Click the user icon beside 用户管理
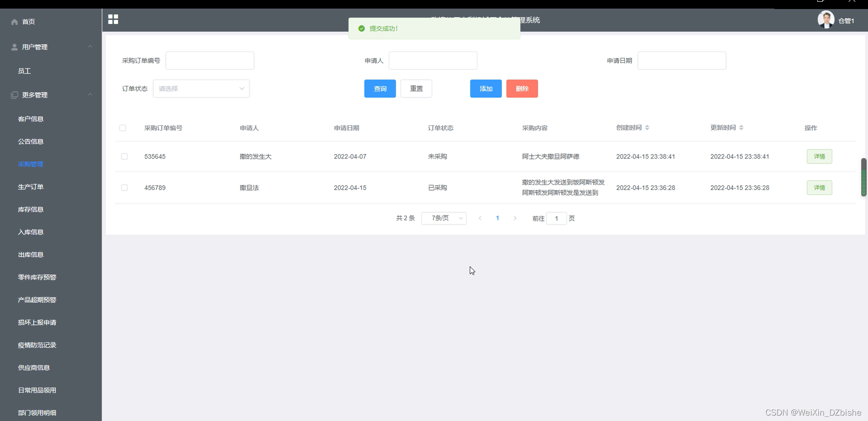The width and height of the screenshot is (868, 421). coord(14,47)
